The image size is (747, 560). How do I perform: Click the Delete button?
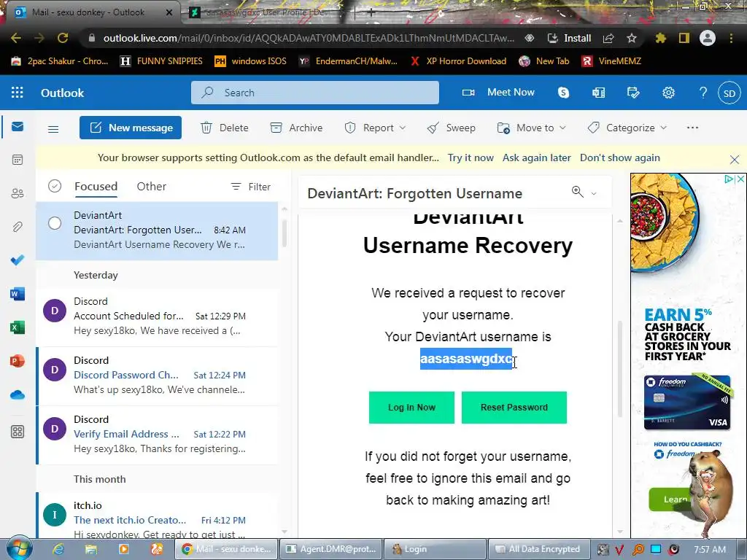pyautogui.click(x=225, y=128)
